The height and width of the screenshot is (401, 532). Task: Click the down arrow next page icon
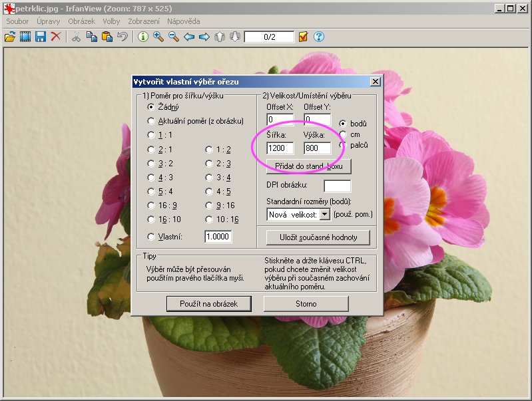pyautogui.click(x=235, y=37)
